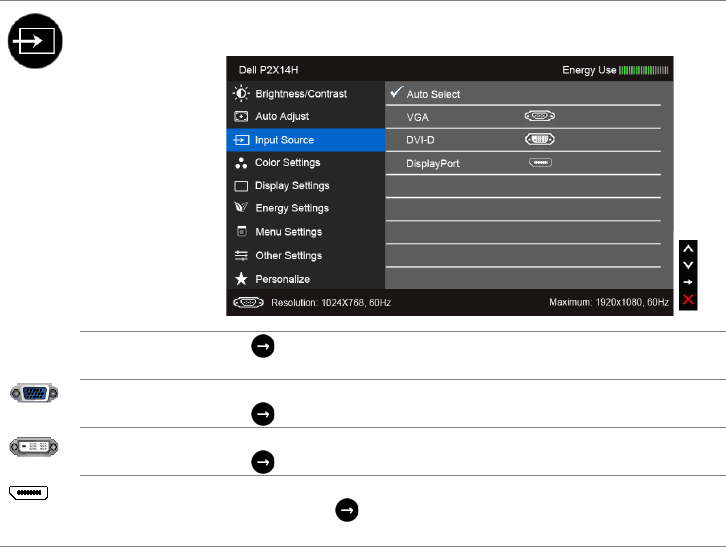Click the Auto Adjust icon
The image size is (726, 547).
[241, 116]
